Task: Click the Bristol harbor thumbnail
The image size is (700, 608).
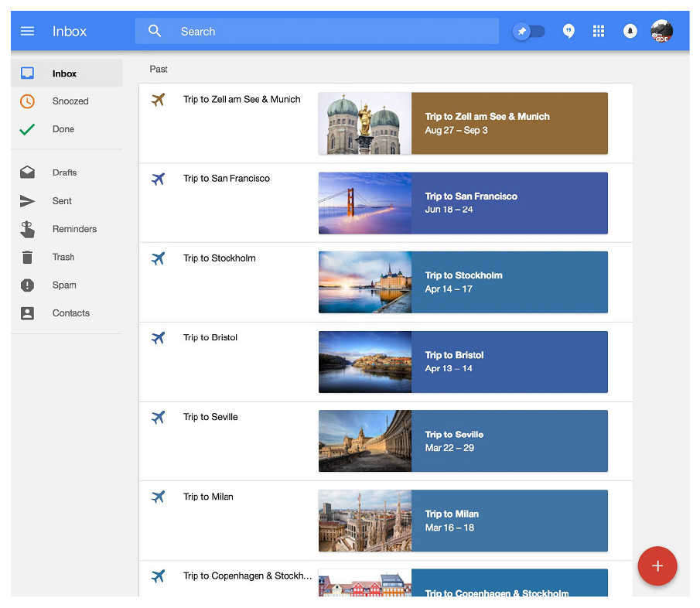Action: pyautogui.click(x=365, y=362)
